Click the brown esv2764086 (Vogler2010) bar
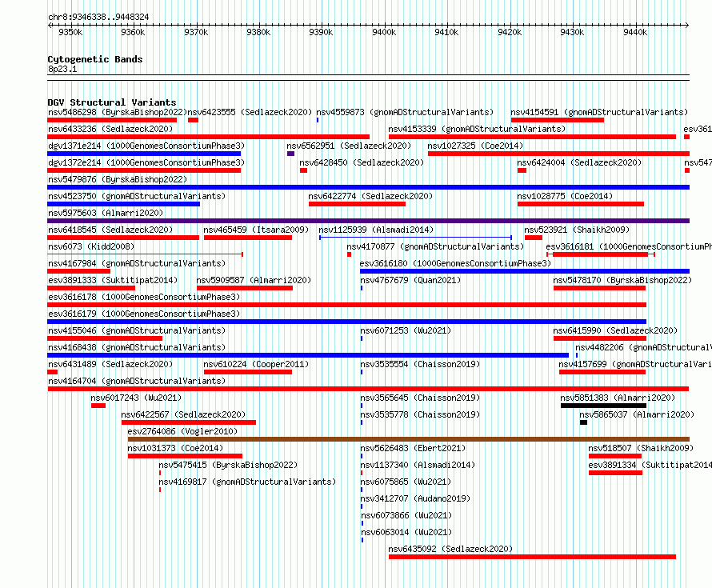 point(409,439)
